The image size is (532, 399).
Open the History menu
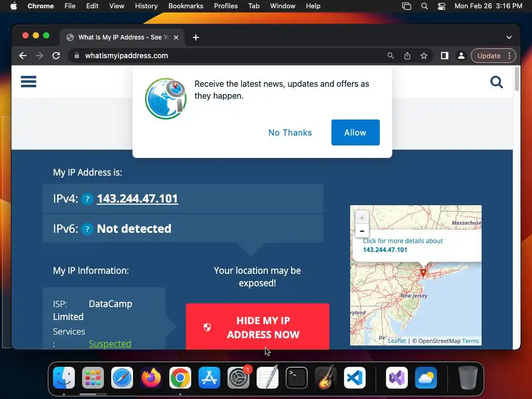coord(146,6)
